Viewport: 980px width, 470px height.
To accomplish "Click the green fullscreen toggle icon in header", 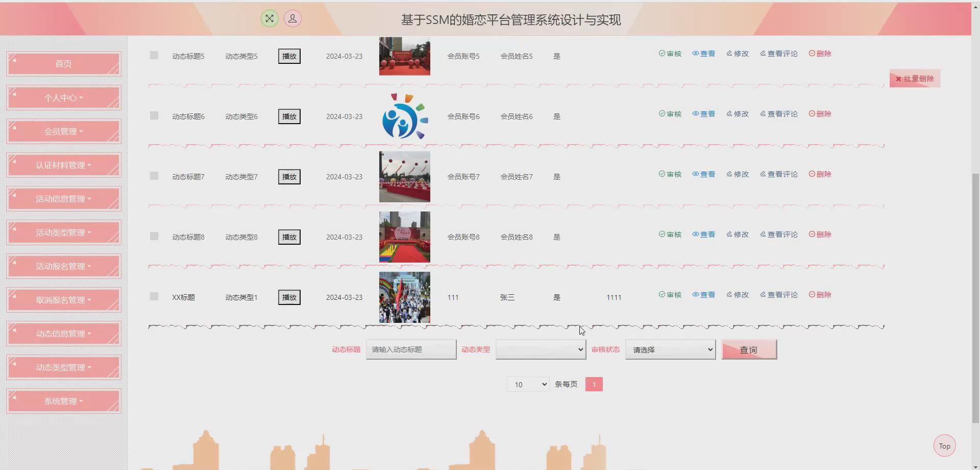I will tap(269, 18).
